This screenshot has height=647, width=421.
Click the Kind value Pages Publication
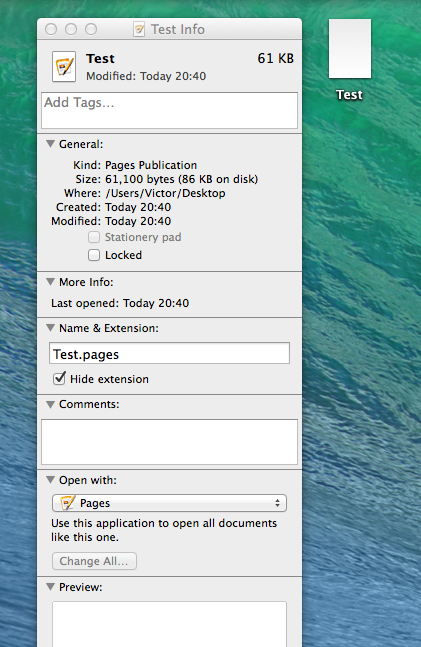151,165
